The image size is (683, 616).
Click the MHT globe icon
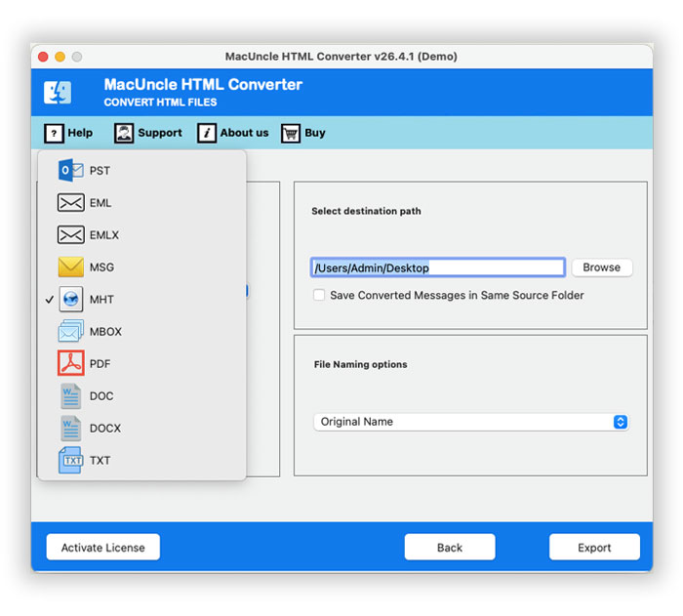(70, 299)
